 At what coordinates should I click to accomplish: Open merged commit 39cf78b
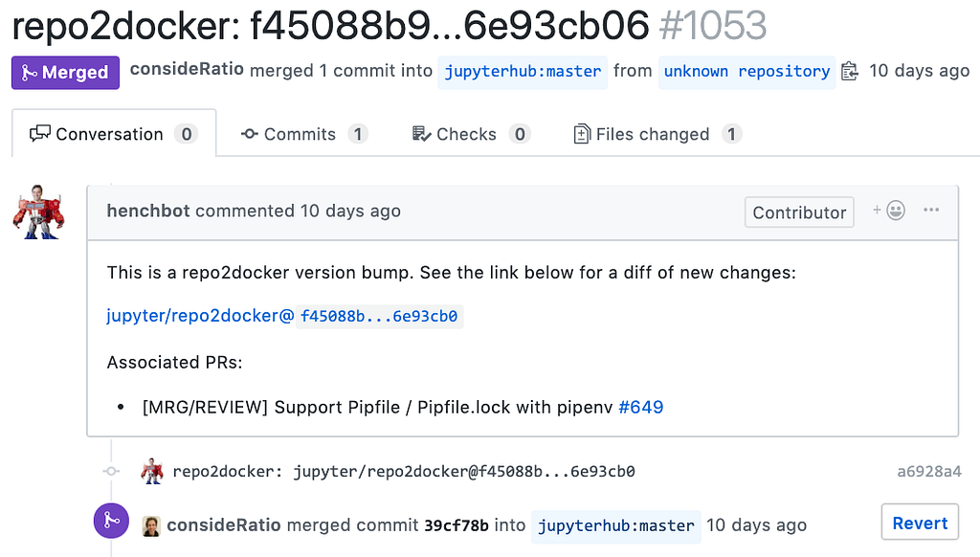(457, 524)
